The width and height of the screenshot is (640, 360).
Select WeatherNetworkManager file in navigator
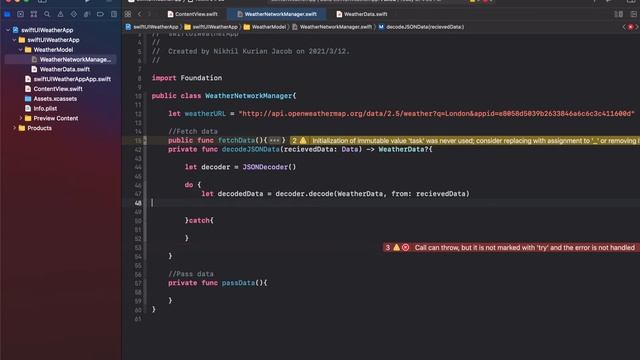point(60,60)
